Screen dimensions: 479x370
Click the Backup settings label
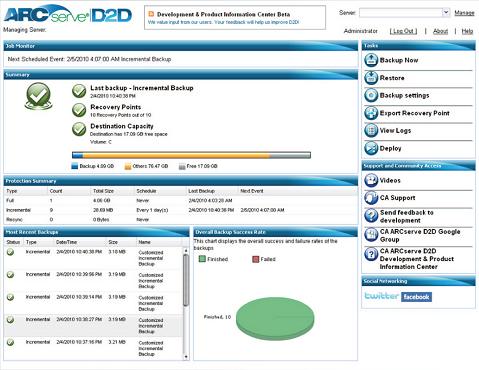[404, 95]
